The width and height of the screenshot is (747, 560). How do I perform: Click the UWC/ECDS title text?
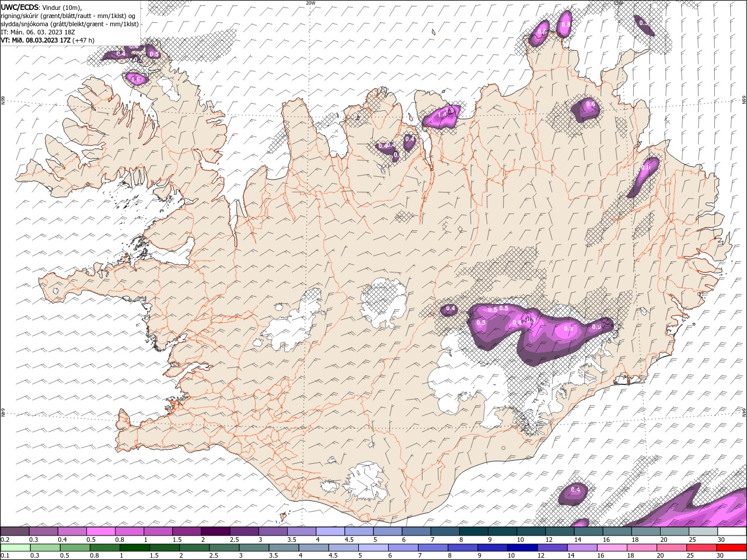coord(20,7)
